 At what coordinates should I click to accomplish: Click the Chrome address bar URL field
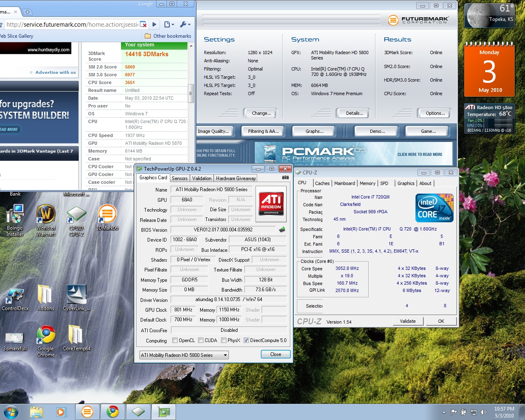73,25
